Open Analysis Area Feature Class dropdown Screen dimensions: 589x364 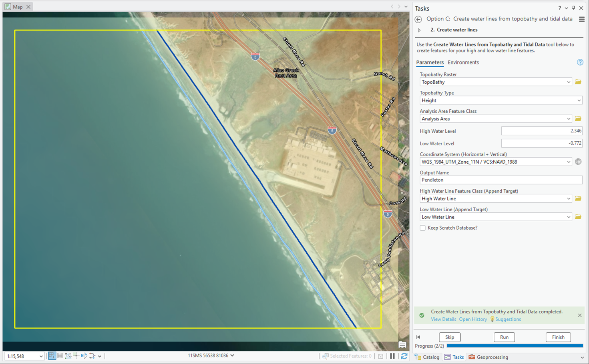(568, 119)
